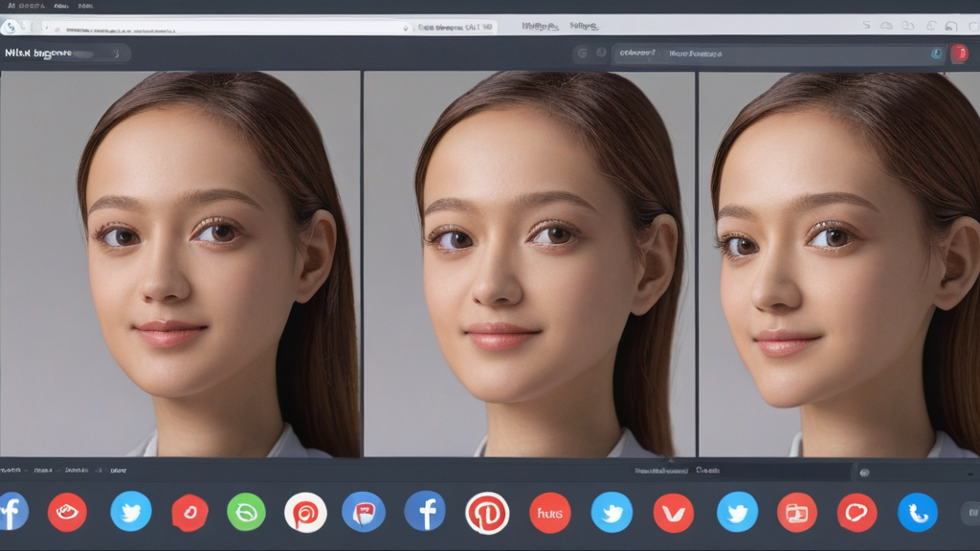Click the red circle icon before the first Twitter bird

click(x=68, y=512)
